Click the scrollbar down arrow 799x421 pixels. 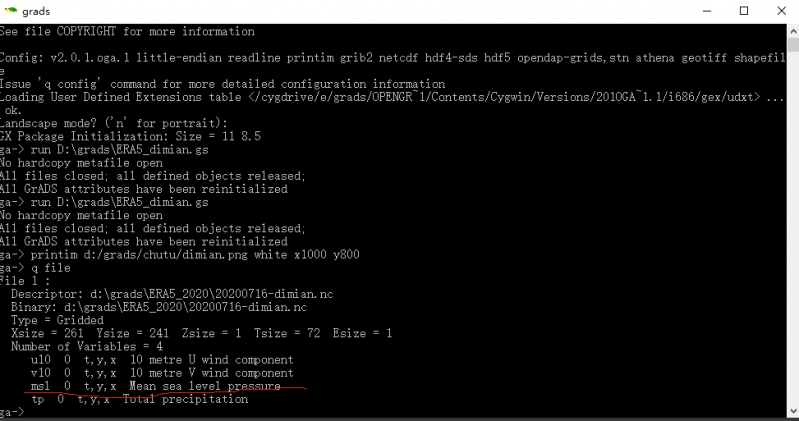pos(792,413)
